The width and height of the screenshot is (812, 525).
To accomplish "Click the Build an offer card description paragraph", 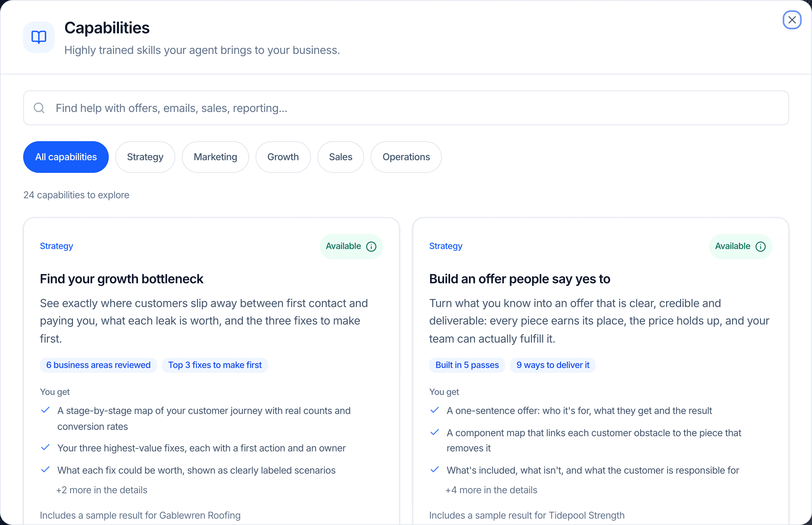I will point(599,321).
